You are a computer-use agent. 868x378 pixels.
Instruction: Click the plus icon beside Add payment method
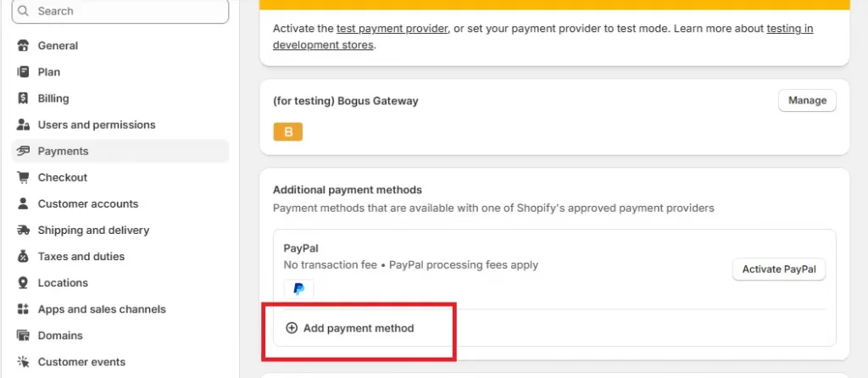[x=292, y=328]
